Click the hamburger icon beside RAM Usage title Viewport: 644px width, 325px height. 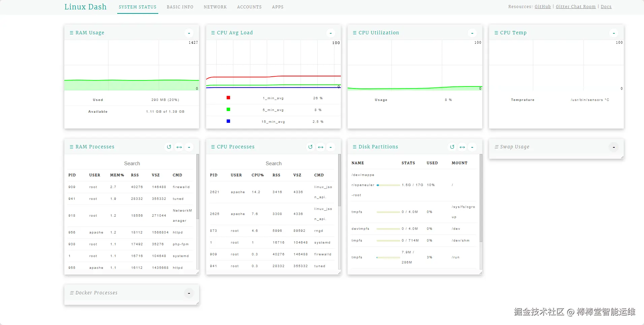click(x=71, y=33)
